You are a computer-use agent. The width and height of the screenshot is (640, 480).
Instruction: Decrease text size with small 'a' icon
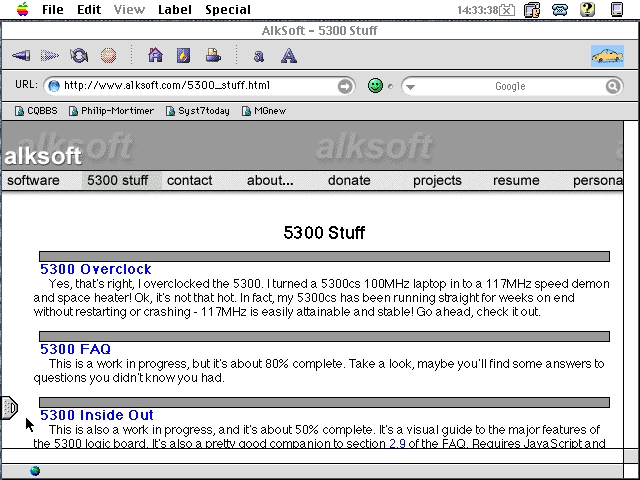(259, 56)
